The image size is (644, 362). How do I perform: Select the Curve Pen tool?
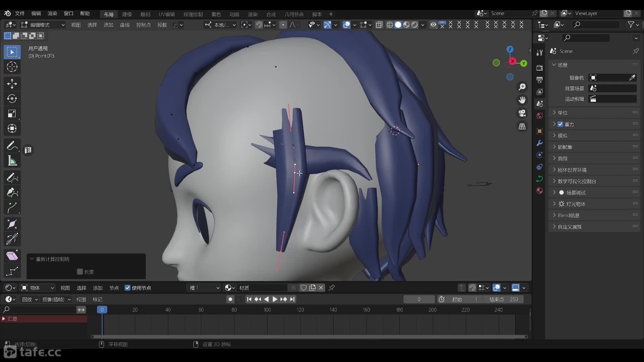tap(12, 192)
